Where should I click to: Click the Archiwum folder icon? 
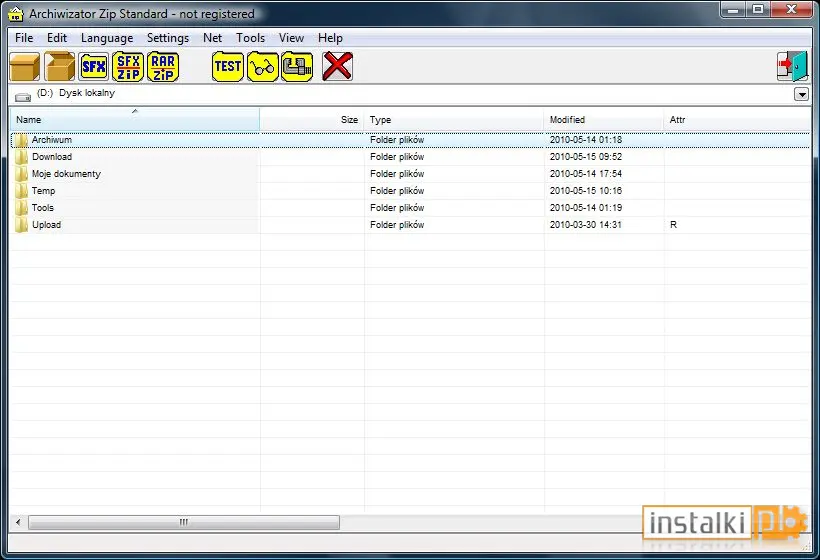[21, 140]
